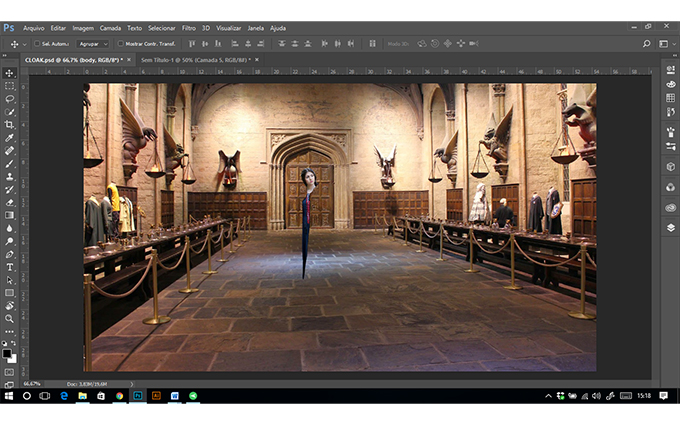The width and height of the screenshot is (680, 425).
Task: Swap foreground and background colors
Action: tap(13, 343)
